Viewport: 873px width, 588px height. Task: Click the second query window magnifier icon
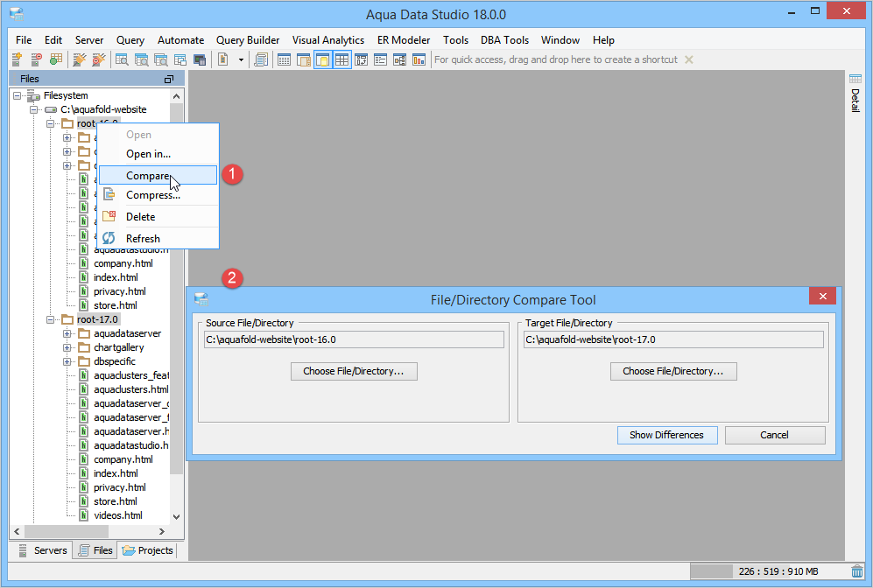[142, 59]
